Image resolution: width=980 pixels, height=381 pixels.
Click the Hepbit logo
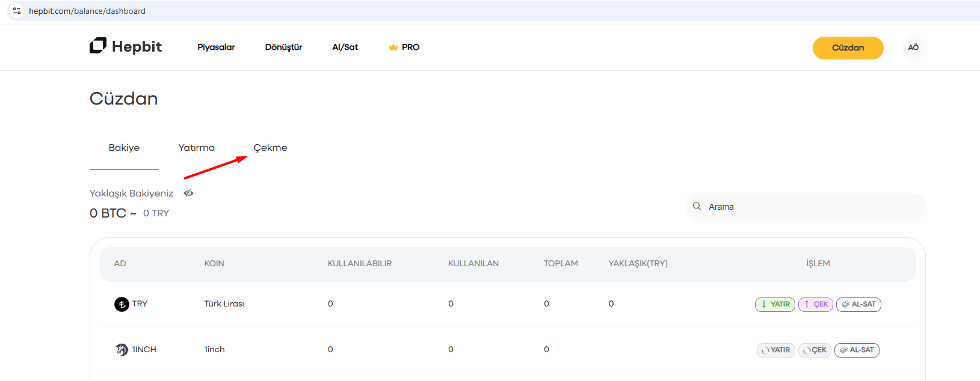pyautogui.click(x=126, y=46)
